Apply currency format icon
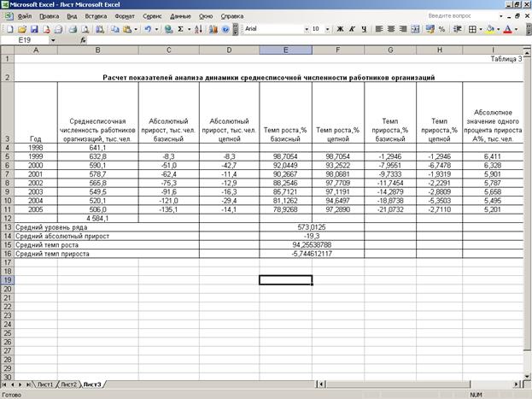 [x=430, y=29]
